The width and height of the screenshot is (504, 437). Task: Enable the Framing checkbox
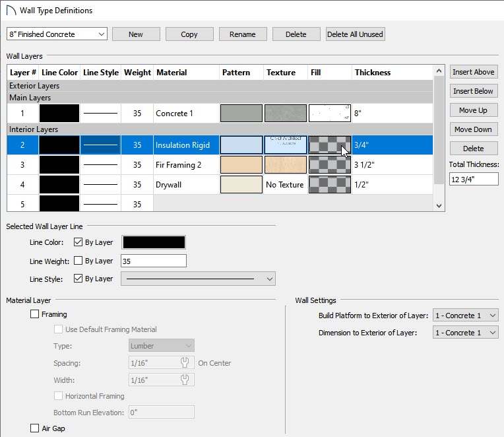[34, 314]
